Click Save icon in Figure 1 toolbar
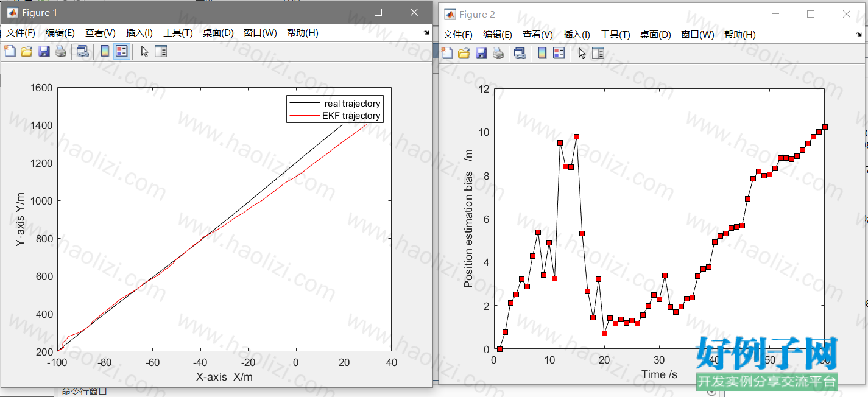Screen dimensions: 868x397 tap(44, 51)
